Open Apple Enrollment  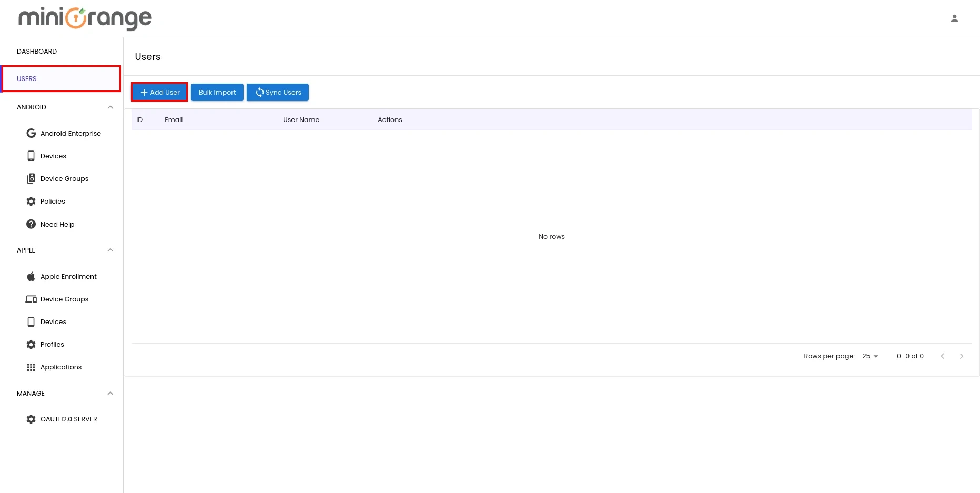tap(68, 276)
